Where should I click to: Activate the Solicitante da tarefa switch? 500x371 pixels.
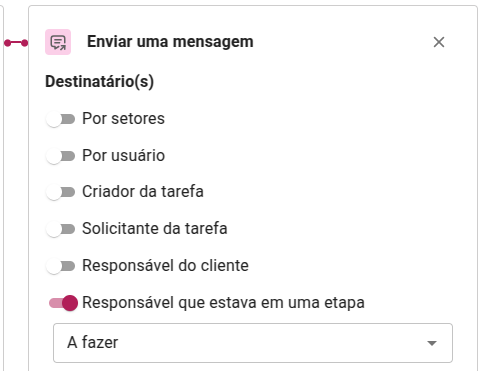[60, 229]
